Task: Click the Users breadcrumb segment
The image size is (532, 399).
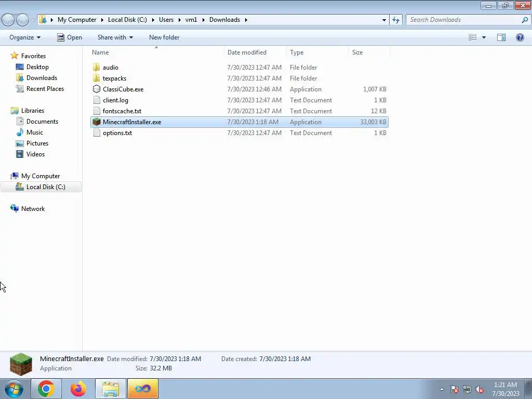Action: pos(166,20)
